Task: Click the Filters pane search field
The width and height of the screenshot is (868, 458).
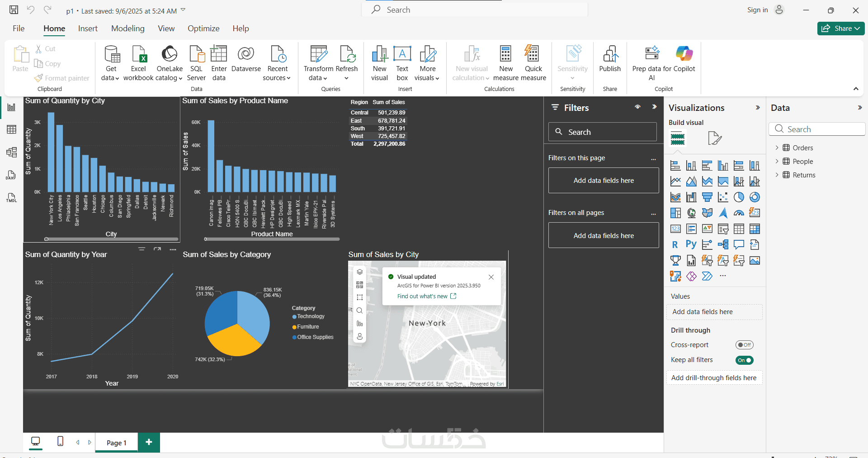Action: [603, 132]
